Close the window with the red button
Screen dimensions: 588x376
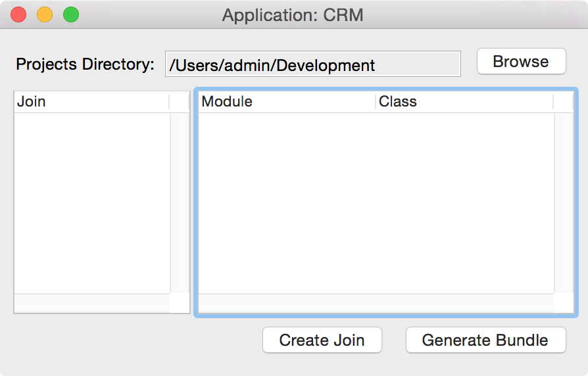click(x=18, y=14)
